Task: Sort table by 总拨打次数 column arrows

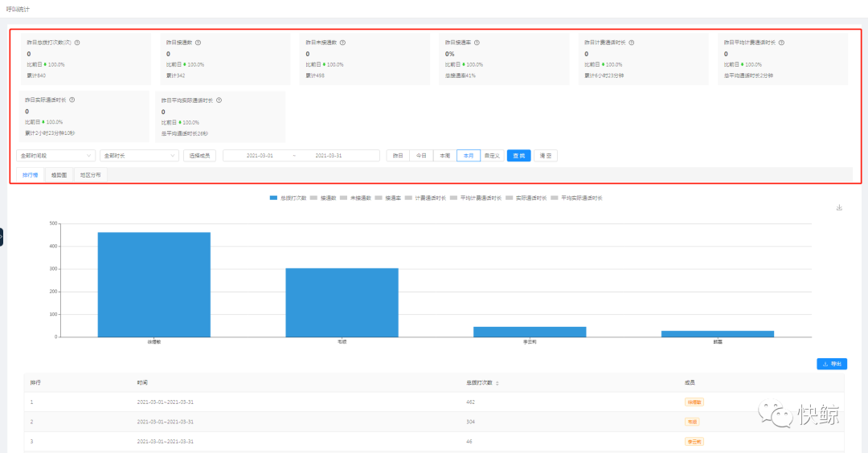Action: click(496, 383)
